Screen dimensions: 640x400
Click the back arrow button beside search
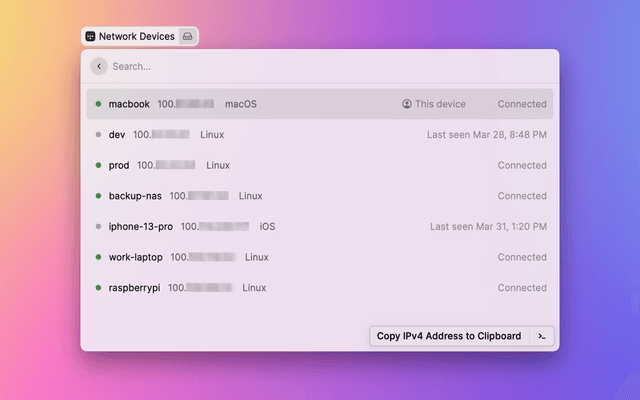coord(98,66)
